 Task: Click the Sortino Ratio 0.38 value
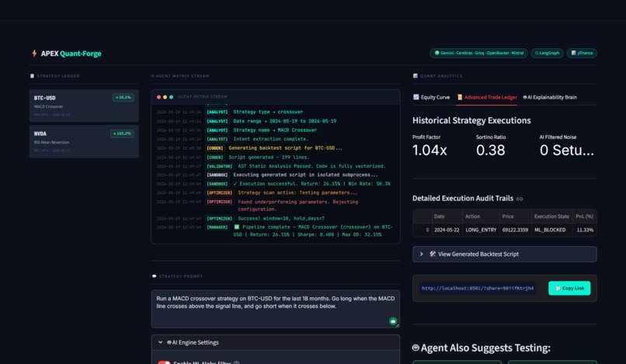point(491,150)
